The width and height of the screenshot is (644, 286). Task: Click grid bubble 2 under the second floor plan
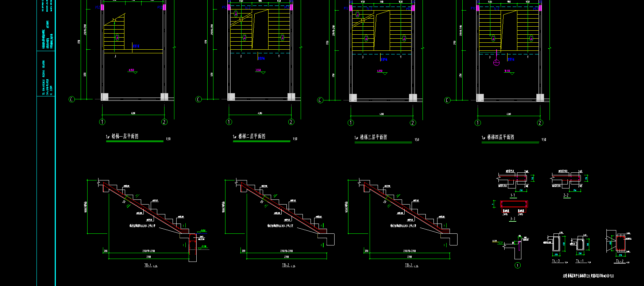291,122
